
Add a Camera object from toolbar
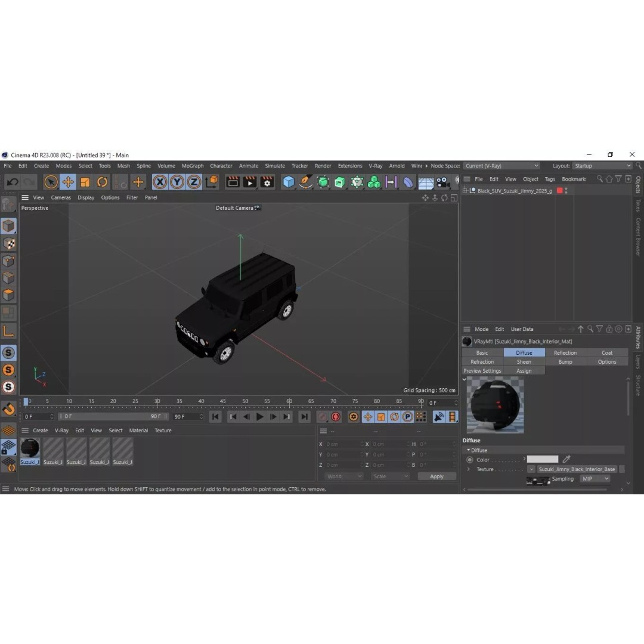coord(442,182)
